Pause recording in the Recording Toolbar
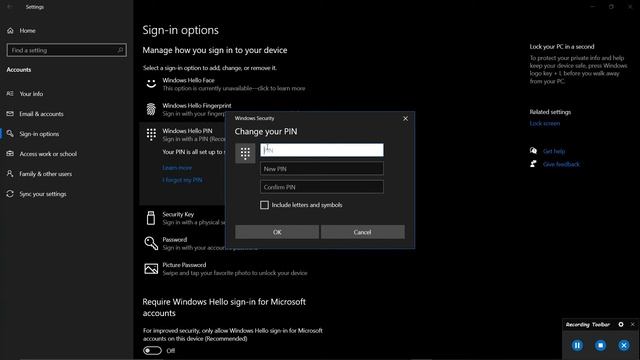Screen dimensions: 640x360 [577, 345]
